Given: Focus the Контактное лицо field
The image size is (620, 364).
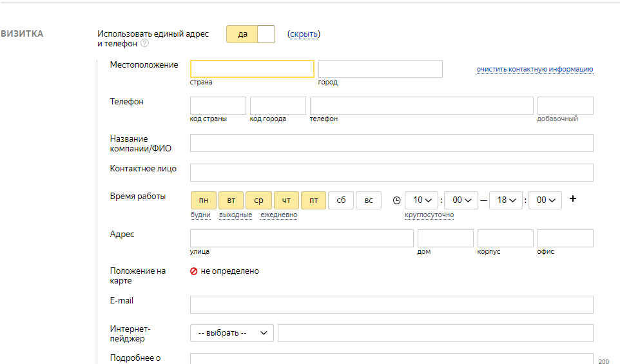Looking at the screenshot, I should 392,173.
